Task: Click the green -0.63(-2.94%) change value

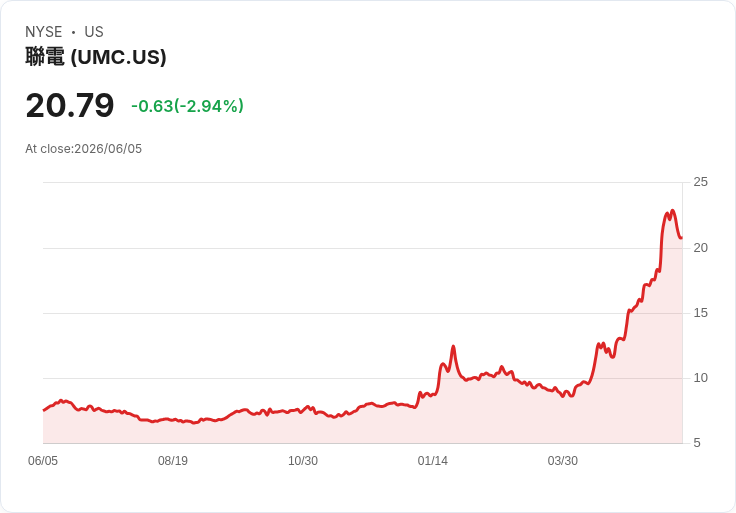Action: pyautogui.click(x=187, y=106)
